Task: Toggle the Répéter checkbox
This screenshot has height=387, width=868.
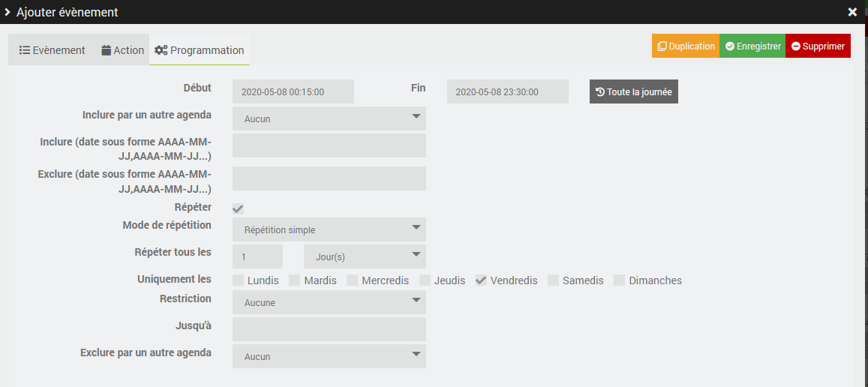Action: (238, 208)
